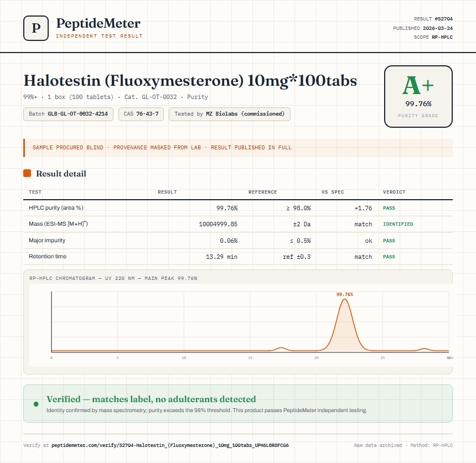Click the IDENTIFIED verdict label

click(x=398, y=224)
